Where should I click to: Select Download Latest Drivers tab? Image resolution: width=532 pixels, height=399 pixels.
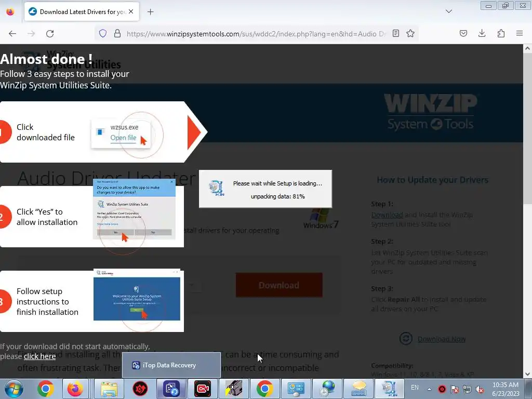click(82, 12)
